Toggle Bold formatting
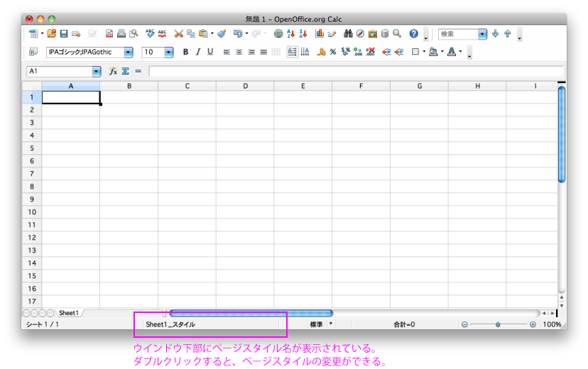 (x=185, y=52)
